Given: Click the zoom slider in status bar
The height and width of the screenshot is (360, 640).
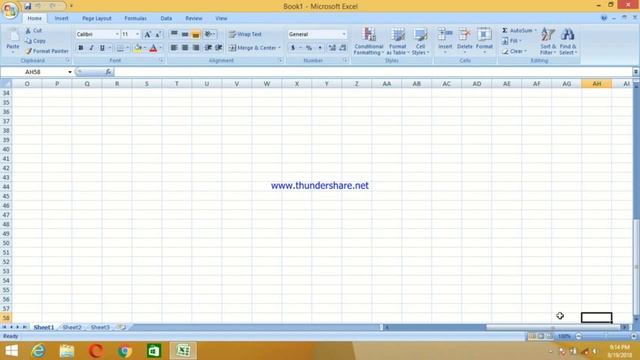Looking at the screenshot, I should 606,336.
